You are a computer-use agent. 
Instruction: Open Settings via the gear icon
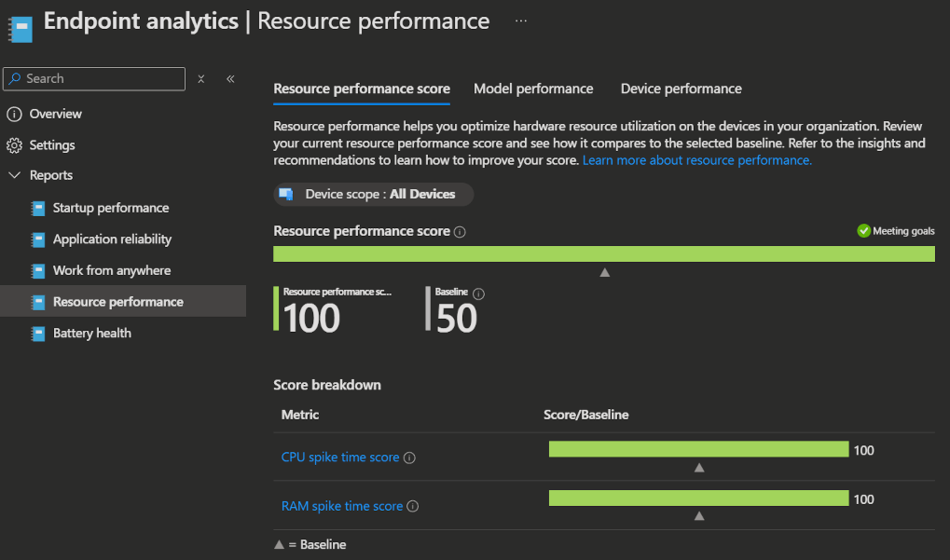[14, 145]
